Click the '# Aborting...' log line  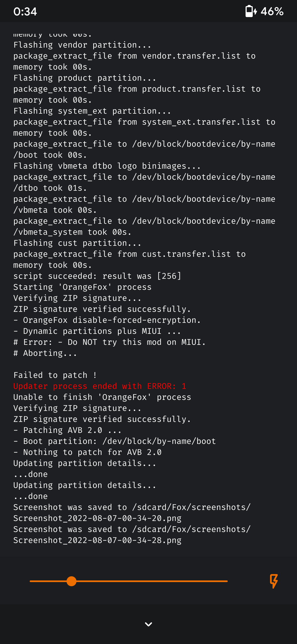(x=45, y=353)
